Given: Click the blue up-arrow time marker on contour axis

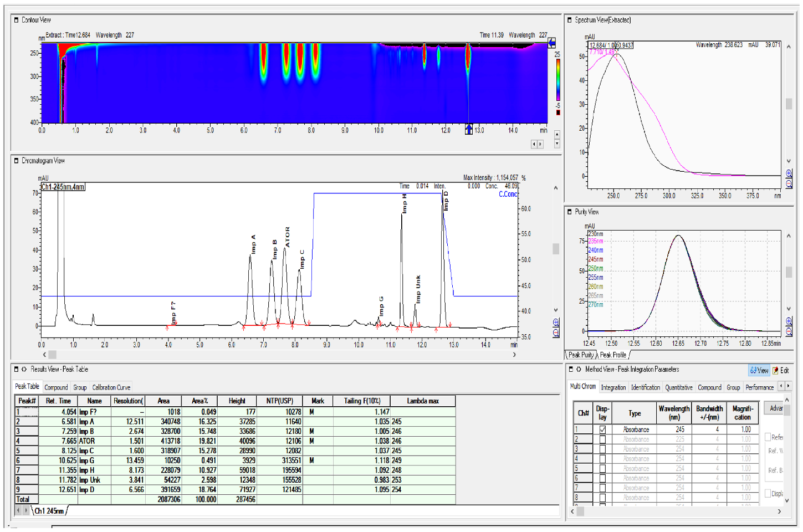Looking at the screenshot, I should 469,130.
